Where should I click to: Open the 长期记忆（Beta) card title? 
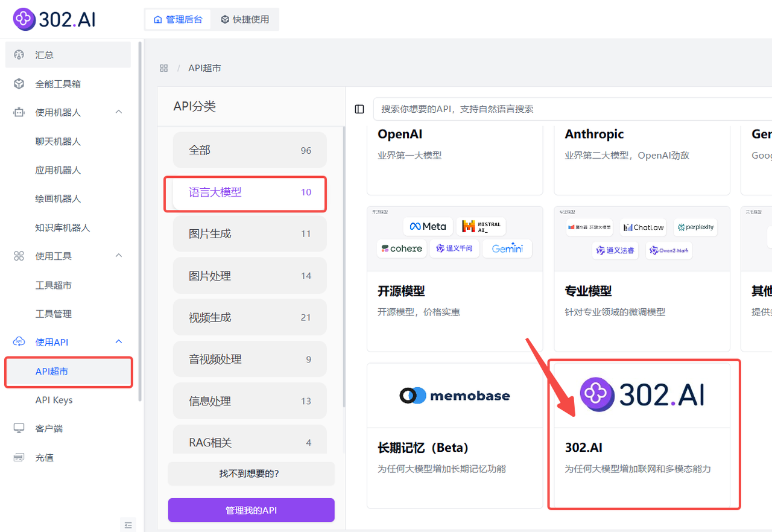[x=423, y=448]
